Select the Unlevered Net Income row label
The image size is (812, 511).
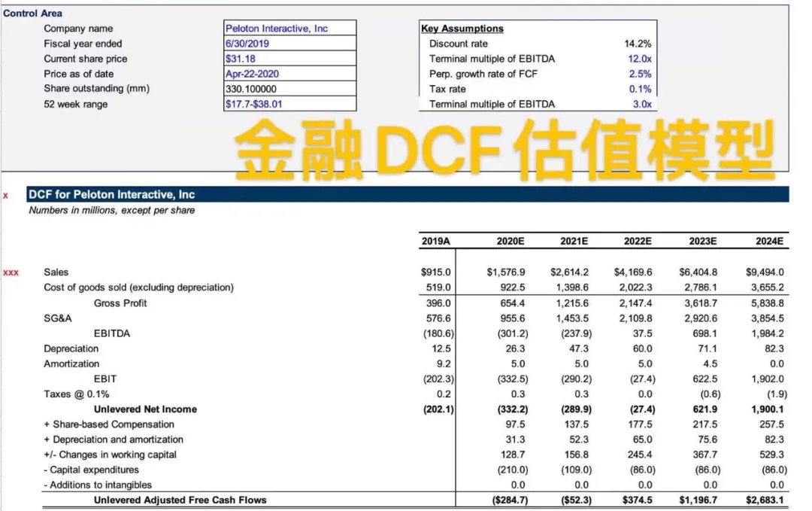click(x=145, y=409)
